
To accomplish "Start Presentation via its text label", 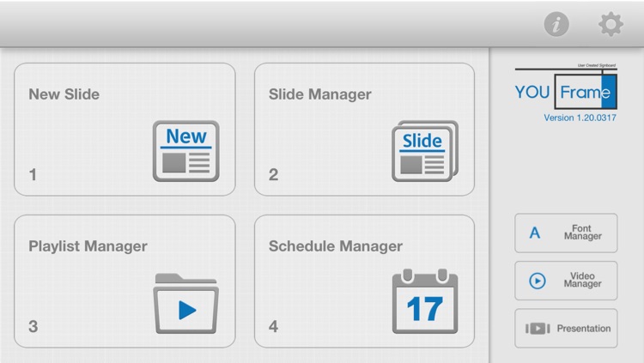I will point(584,329).
